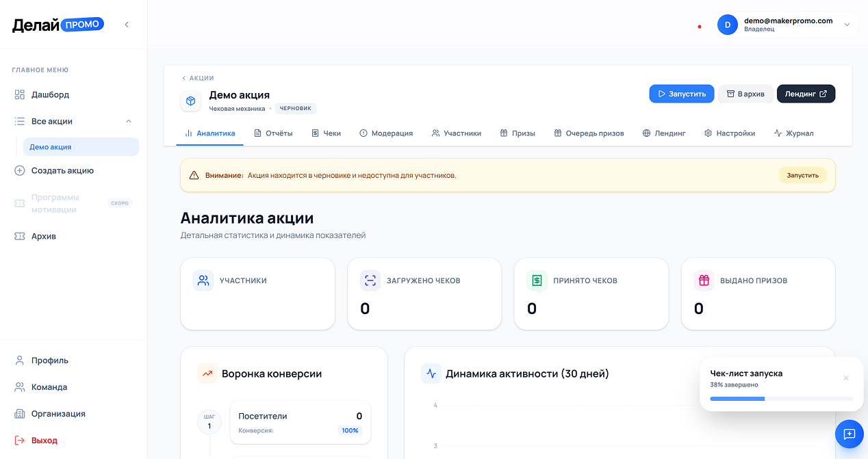Image resolution: width=868 pixels, height=459 pixels.
Task: Switch to the Модерация tab
Action: pyautogui.click(x=386, y=133)
